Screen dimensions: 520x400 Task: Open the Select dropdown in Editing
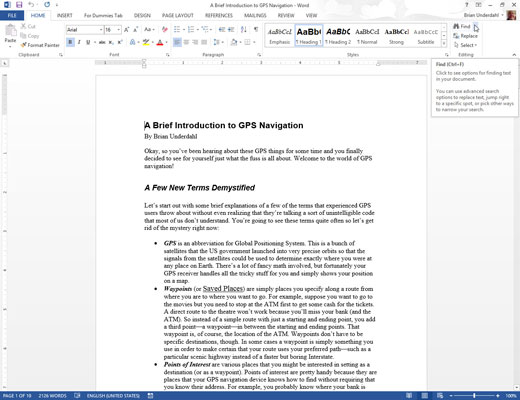(466, 45)
